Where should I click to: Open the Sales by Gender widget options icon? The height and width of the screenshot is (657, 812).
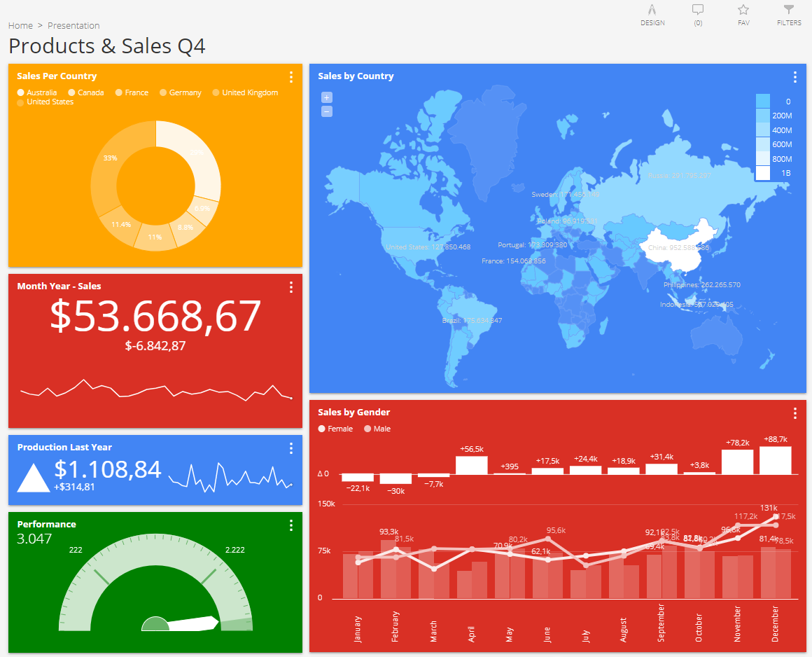point(794,413)
